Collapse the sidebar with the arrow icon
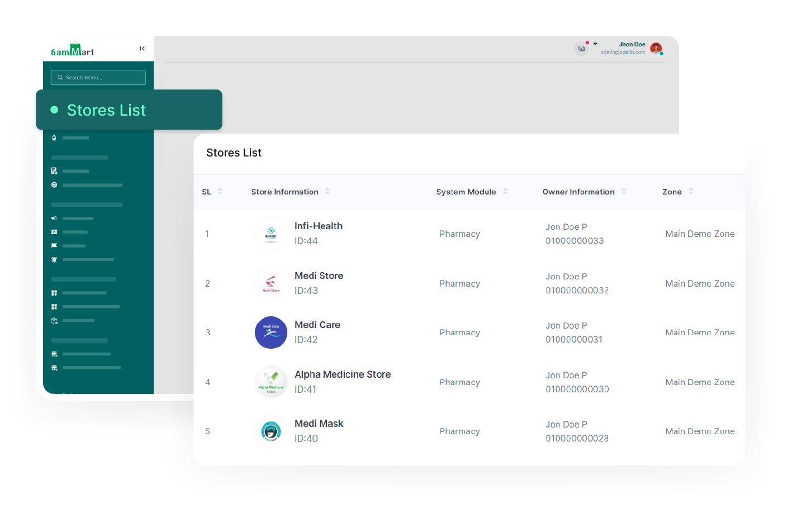Screen dimensions: 787x532 click(142, 49)
